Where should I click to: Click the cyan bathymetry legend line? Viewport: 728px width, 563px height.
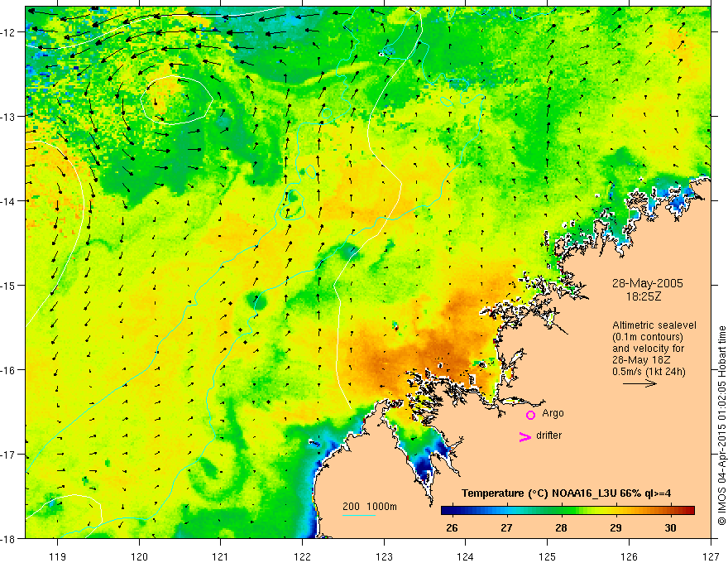coord(359,515)
